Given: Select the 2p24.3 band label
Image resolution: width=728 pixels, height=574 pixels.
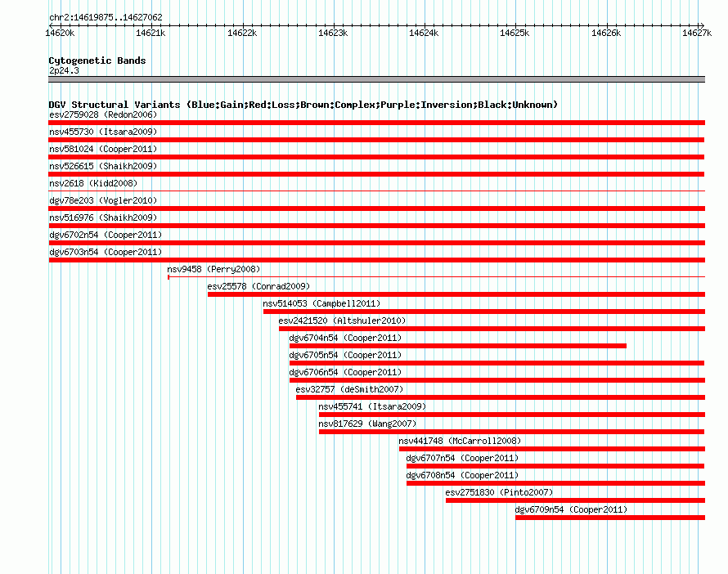Looking at the screenshot, I should (x=64, y=70).
